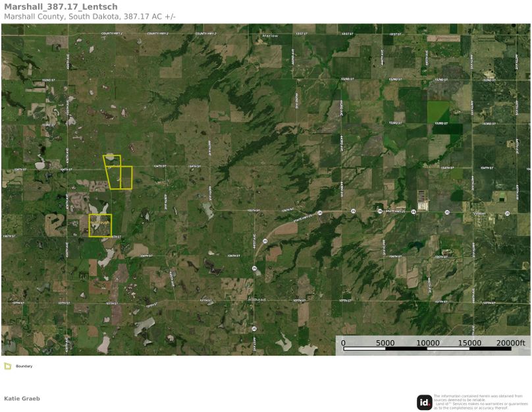Click the Katie Graeb name
The image size is (532, 412).
pos(22,398)
